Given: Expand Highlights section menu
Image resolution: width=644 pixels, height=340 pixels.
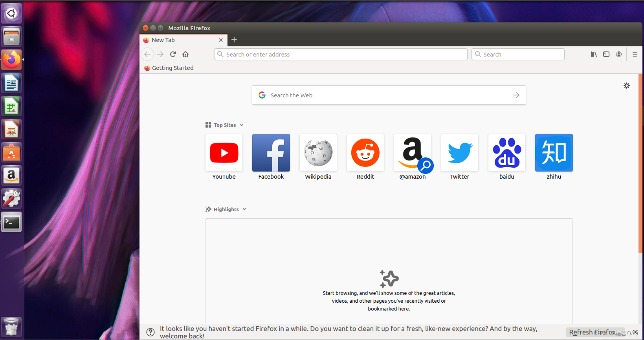Looking at the screenshot, I should (x=244, y=209).
